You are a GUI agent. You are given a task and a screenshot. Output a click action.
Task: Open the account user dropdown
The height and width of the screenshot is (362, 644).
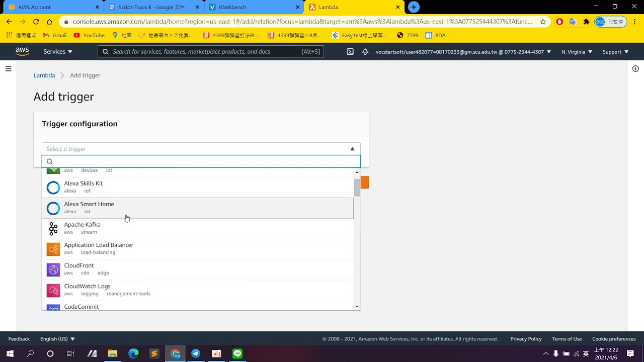[x=463, y=52]
